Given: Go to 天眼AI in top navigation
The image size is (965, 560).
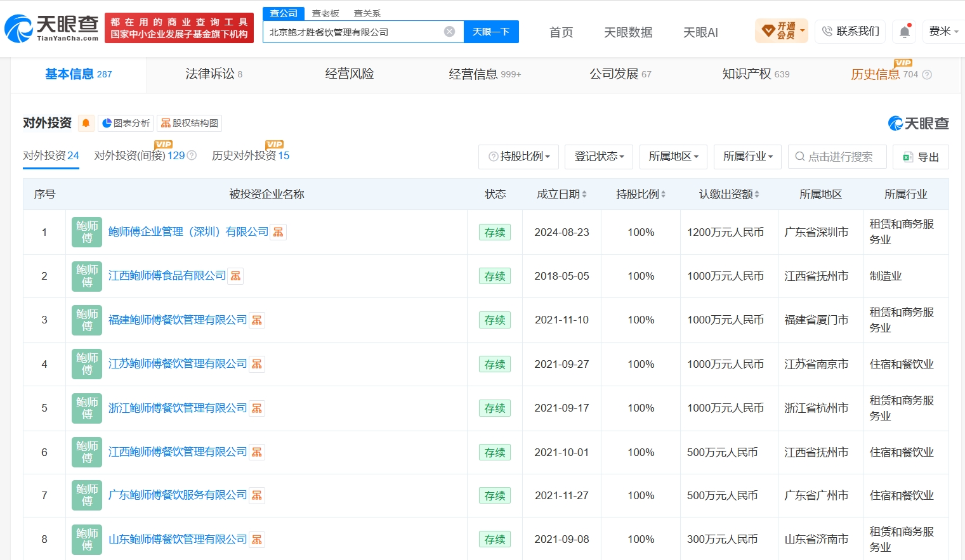Looking at the screenshot, I should (700, 32).
